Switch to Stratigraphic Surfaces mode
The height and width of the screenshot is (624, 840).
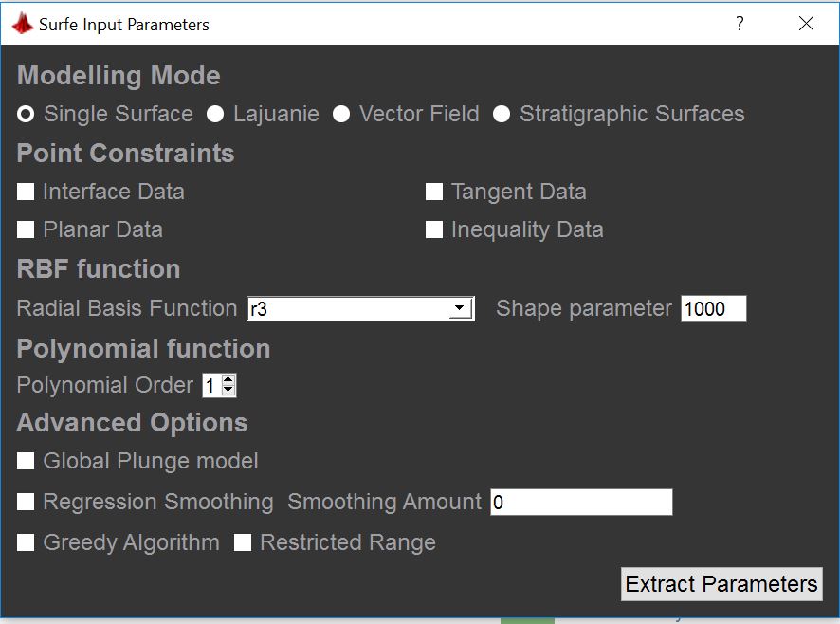tap(502, 114)
